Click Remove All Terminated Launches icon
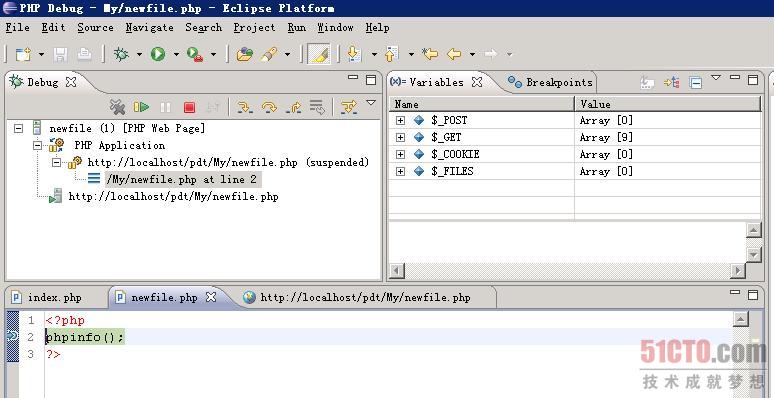 click(x=117, y=107)
